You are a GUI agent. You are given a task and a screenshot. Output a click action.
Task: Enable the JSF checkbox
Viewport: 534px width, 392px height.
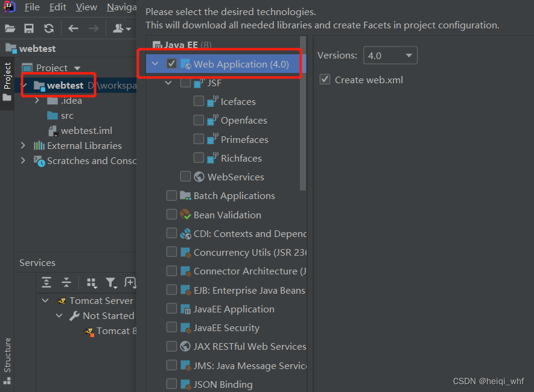(185, 83)
